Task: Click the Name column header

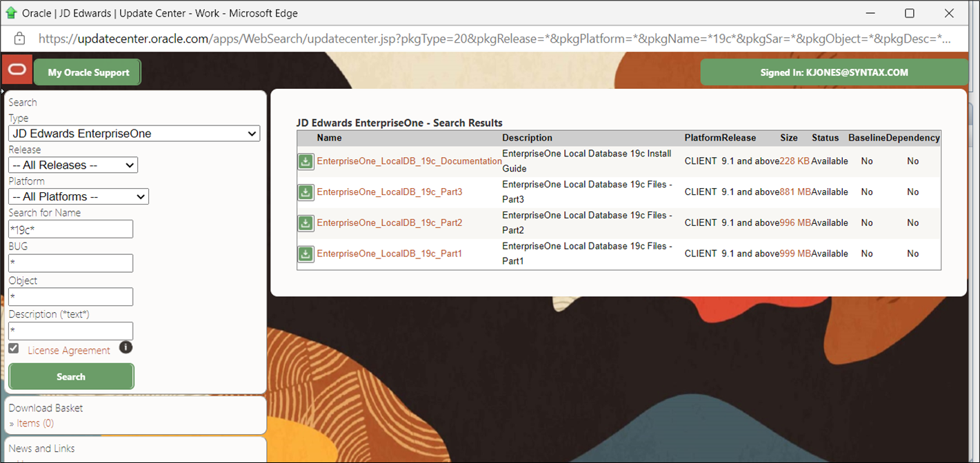Action: 330,138
